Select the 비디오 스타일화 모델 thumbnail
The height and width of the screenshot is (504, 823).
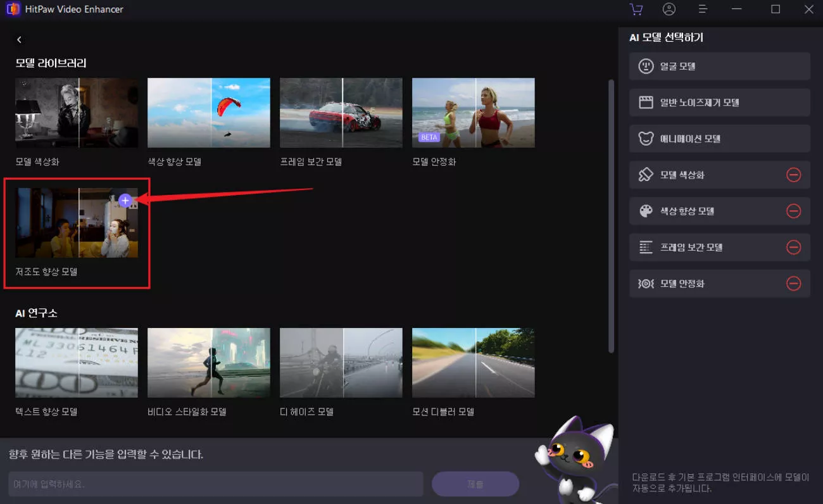pos(209,363)
